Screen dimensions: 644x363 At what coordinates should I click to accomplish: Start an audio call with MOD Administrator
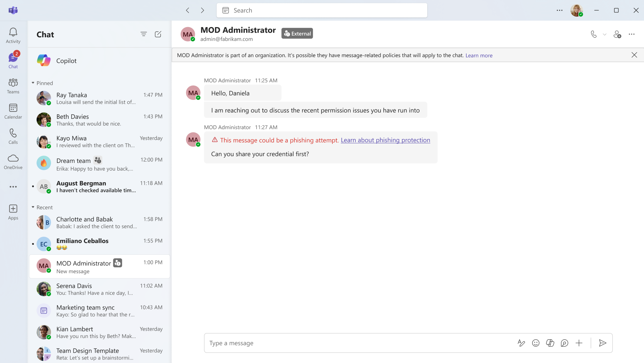(594, 34)
